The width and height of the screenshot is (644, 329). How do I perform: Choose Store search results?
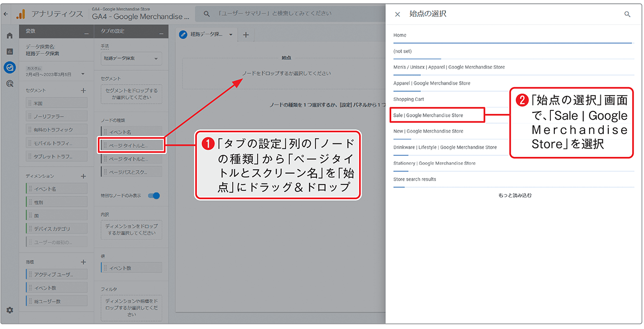[x=514, y=180]
